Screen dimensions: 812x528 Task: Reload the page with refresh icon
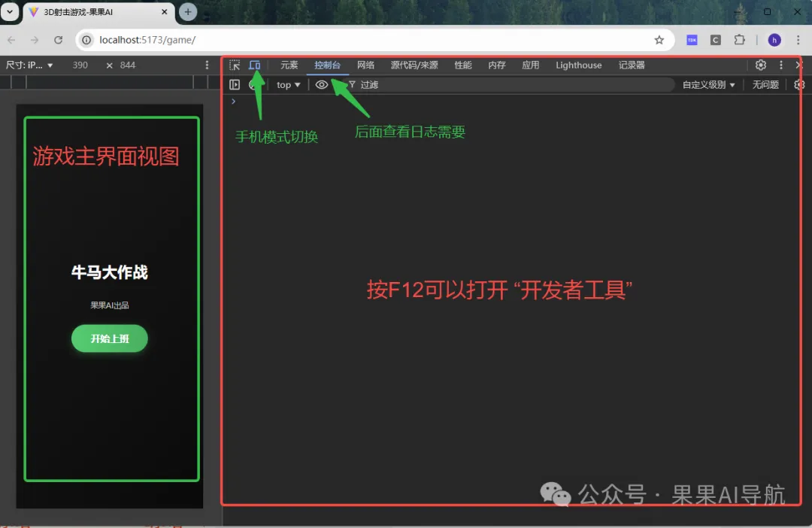[58, 40]
